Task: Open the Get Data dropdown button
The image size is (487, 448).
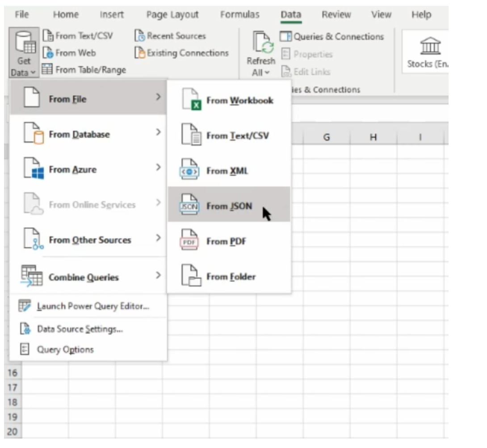Action: 24,52
